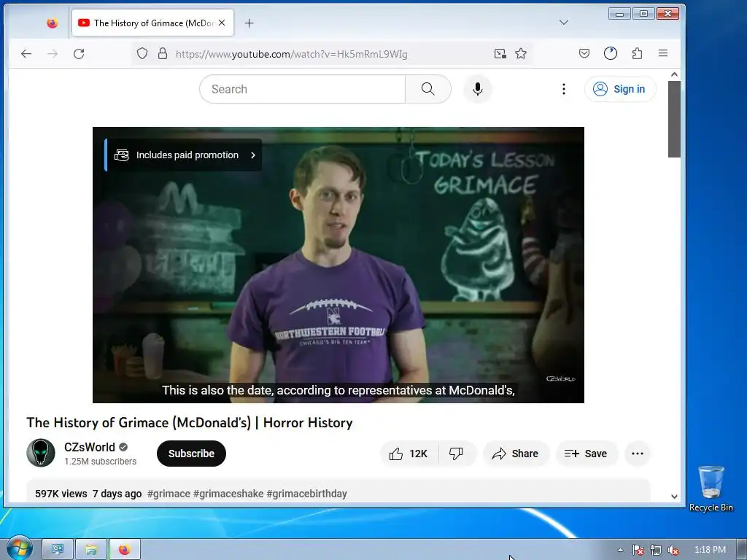Subscribe to the CZsWorld channel
This screenshot has width=747, height=560.
pos(191,454)
